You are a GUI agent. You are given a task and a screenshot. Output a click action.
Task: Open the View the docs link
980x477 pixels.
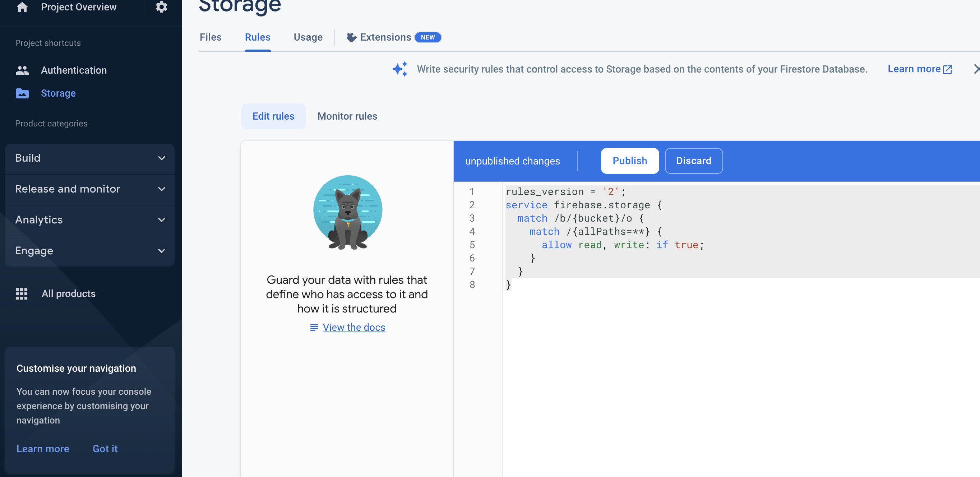pos(353,328)
